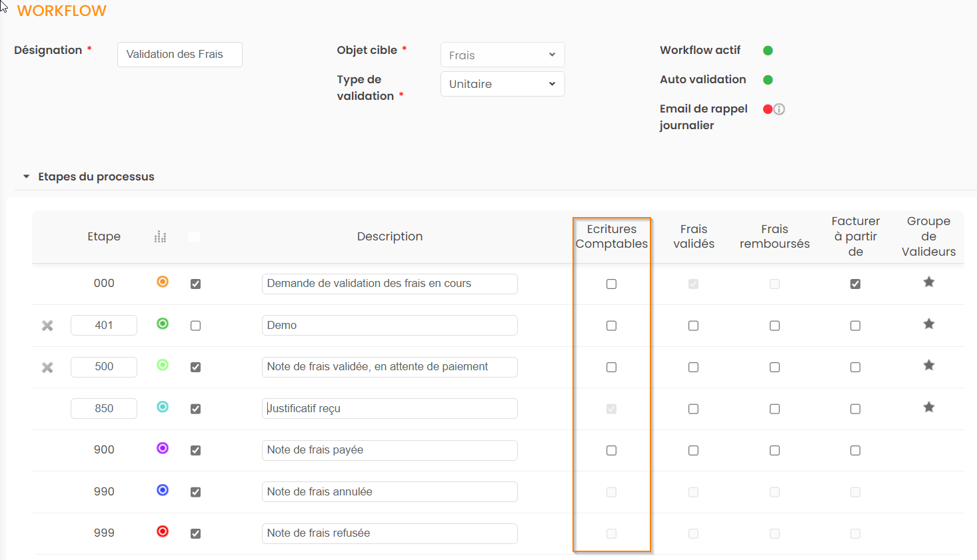Image resolution: width=977 pixels, height=560 pixels.
Task: Remove step 500 using its X icon
Action: [47, 368]
